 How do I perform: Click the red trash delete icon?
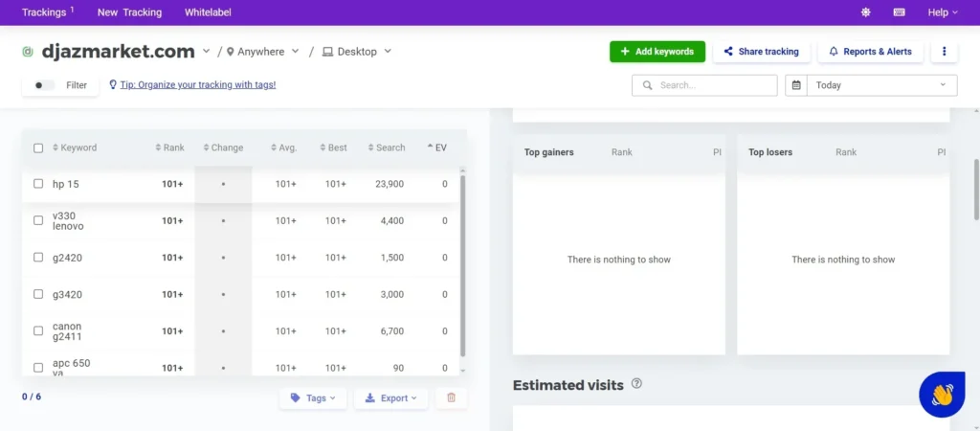[452, 397]
